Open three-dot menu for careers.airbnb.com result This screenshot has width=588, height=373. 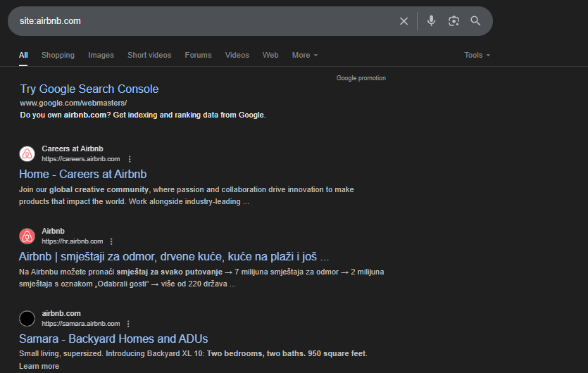(129, 160)
